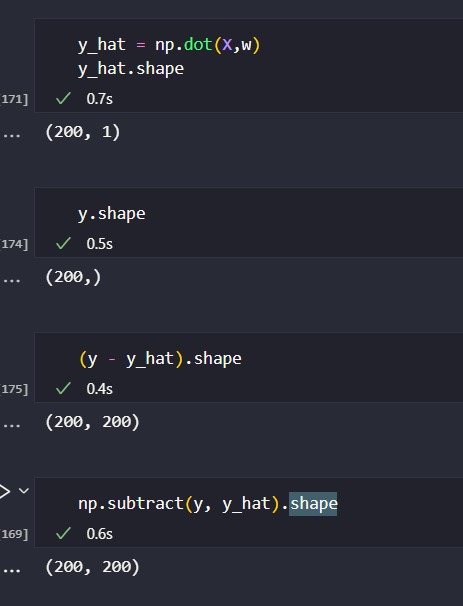Click success checkmark of cell 174

click(63, 243)
